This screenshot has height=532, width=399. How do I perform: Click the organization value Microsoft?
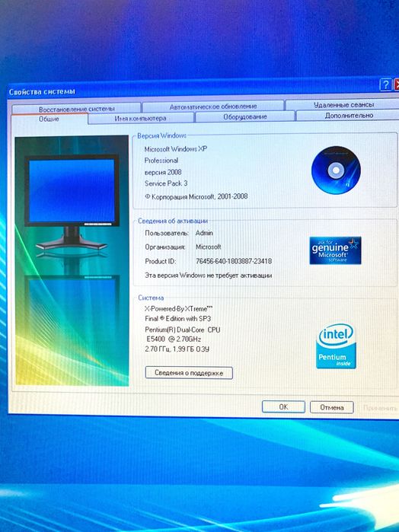coord(208,247)
